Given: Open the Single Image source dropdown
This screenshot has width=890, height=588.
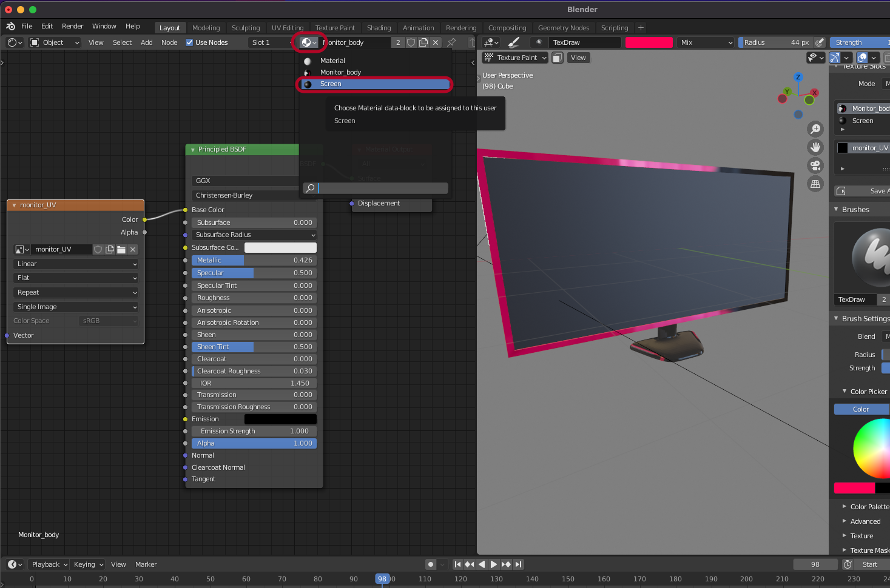Looking at the screenshot, I should tap(76, 307).
